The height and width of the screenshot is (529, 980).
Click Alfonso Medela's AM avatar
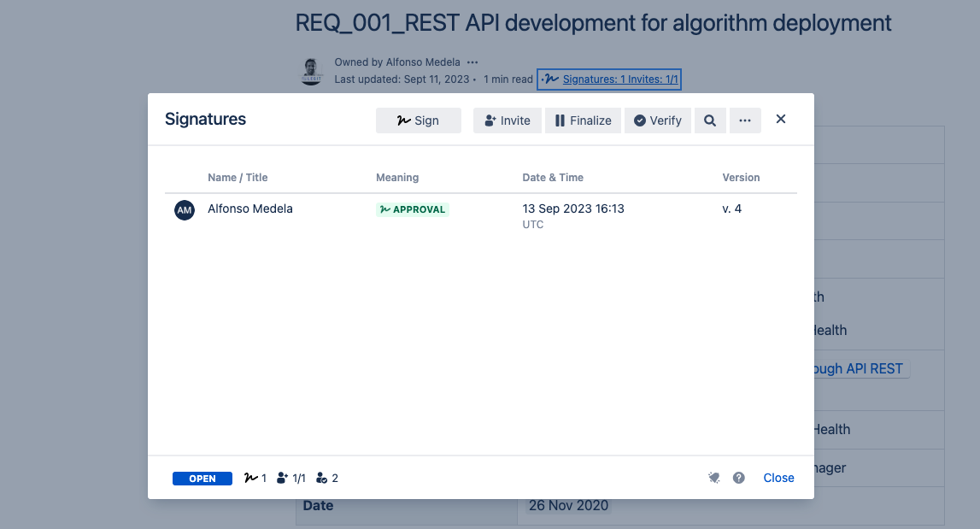click(185, 210)
